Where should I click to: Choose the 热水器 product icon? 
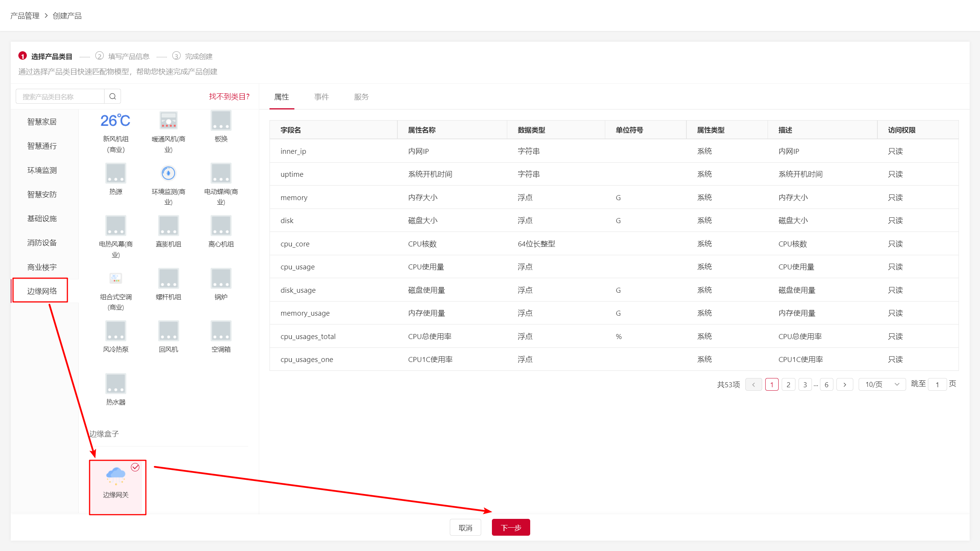tap(116, 383)
